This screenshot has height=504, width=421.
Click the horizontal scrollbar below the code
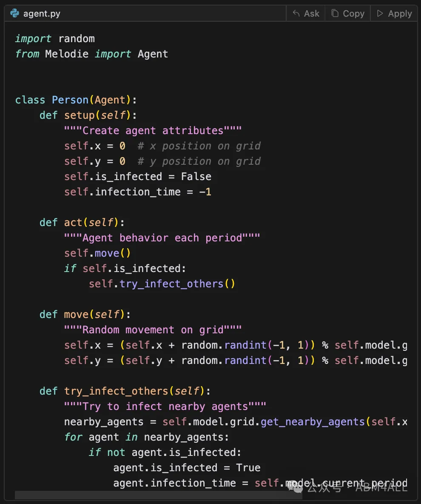tap(159, 495)
